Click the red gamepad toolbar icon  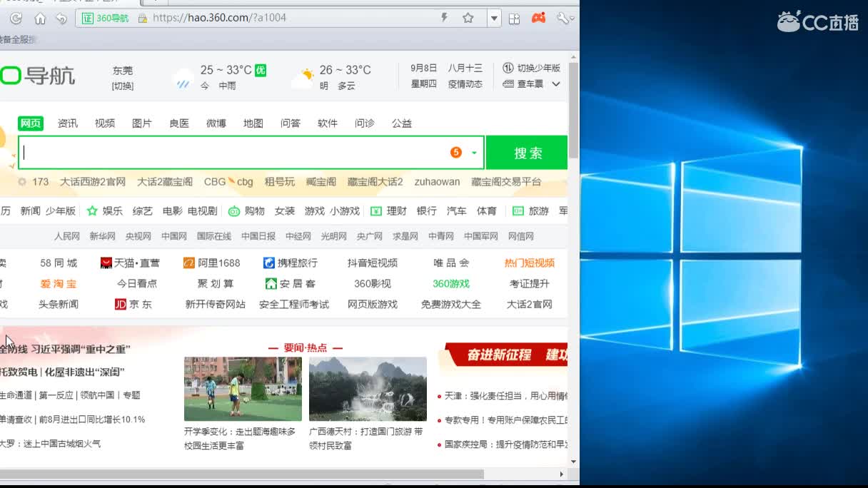click(x=538, y=18)
